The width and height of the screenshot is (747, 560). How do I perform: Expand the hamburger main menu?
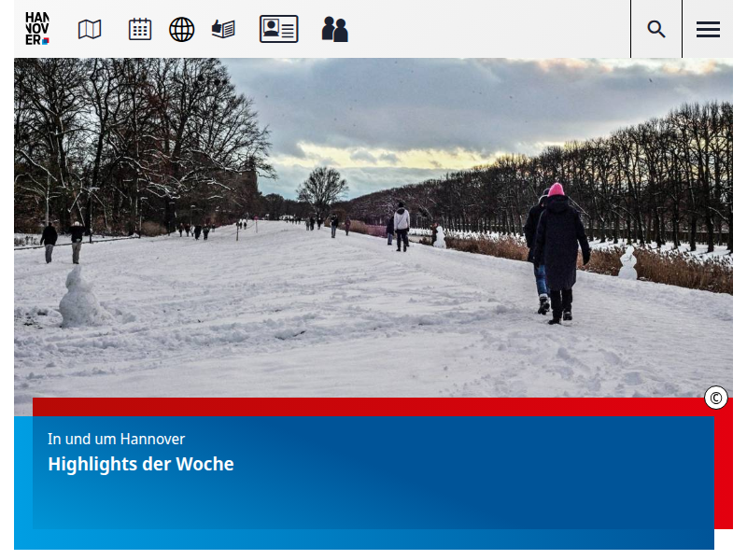[708, 29]
